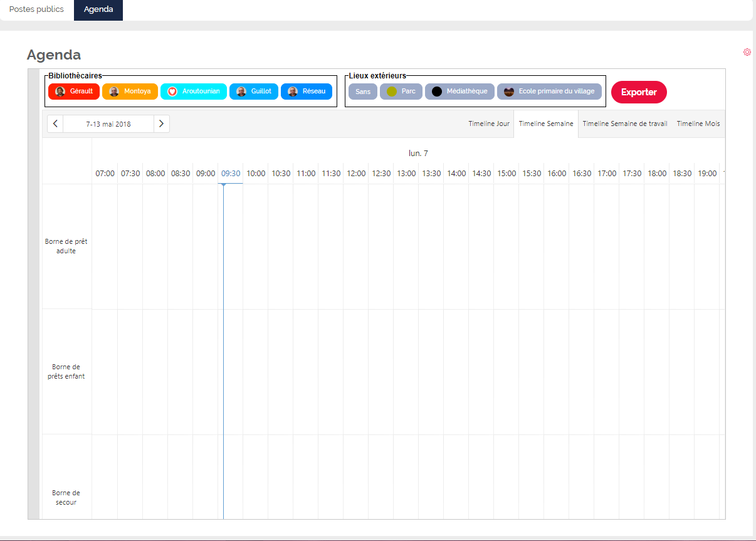Switch to the Postes publics tab

36,9
